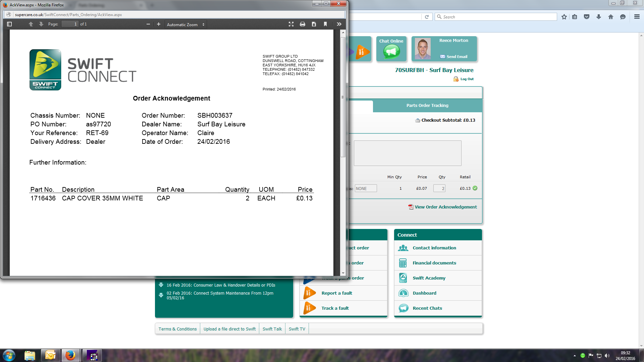Open the Swift Talk footer tab

[272, 329]
